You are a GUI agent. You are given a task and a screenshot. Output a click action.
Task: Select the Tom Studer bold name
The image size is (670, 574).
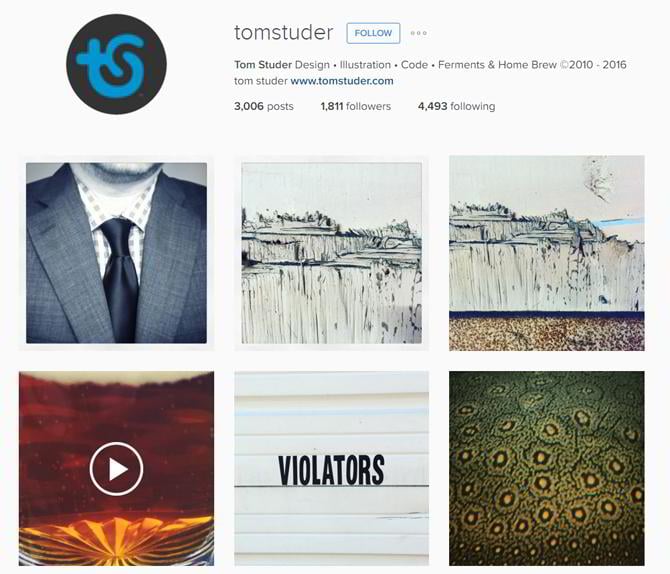(263, 65)
